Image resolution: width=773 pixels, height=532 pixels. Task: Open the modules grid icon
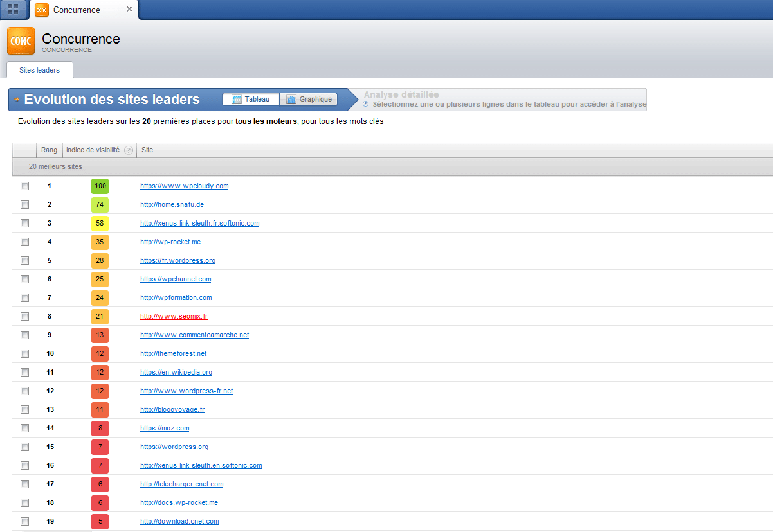point(13,9)
